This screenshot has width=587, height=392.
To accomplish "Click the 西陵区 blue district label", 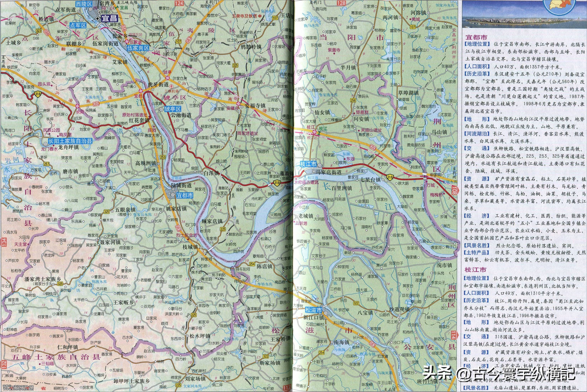I will (x=84, y=4).
